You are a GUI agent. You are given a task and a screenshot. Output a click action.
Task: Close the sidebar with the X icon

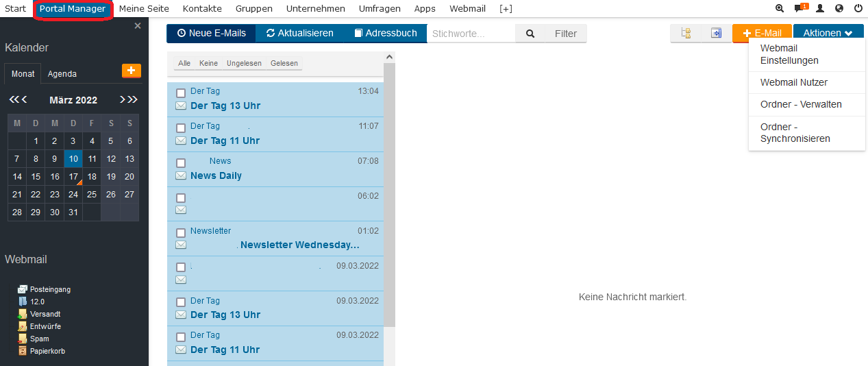tap(138, 26)
